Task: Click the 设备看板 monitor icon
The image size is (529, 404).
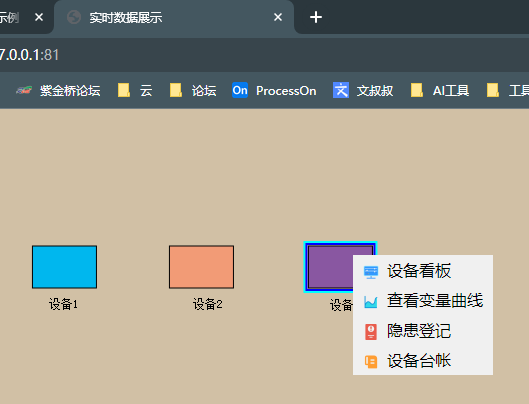Action: (x=371, y=272)
